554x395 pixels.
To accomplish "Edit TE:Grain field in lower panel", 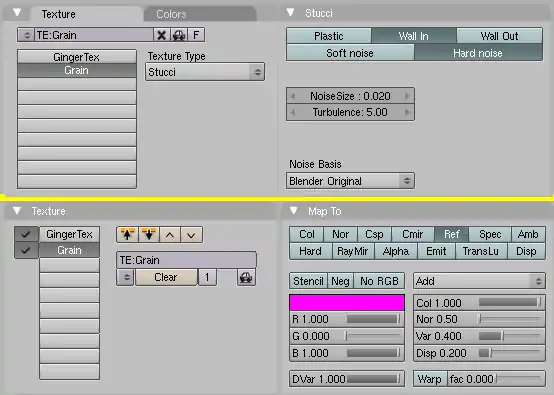I will pyautogui.click(x=186, y=260).
